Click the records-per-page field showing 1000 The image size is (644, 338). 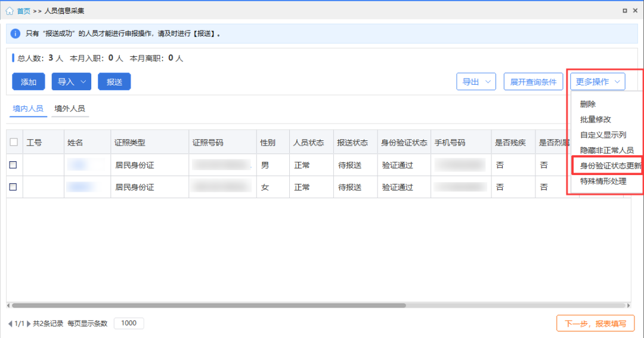pyautogui.click(x=129, y=324)
